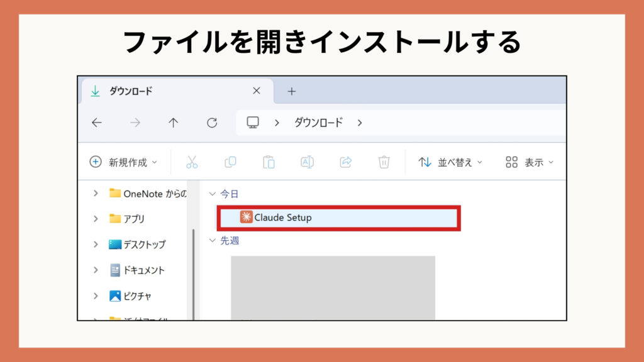This screenshot has height=362, width=644.
Task: Click the Cut scissors icon
Action: (192, 162)
